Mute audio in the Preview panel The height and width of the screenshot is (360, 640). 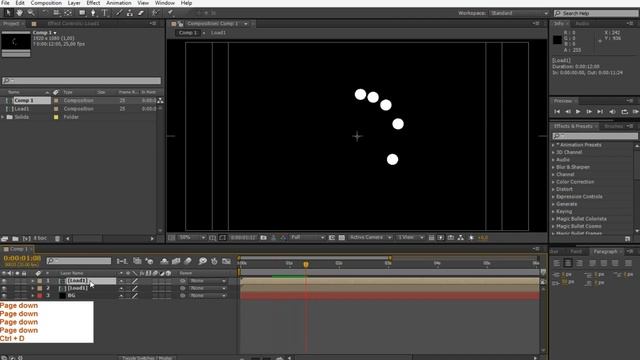tap(612, 111)
